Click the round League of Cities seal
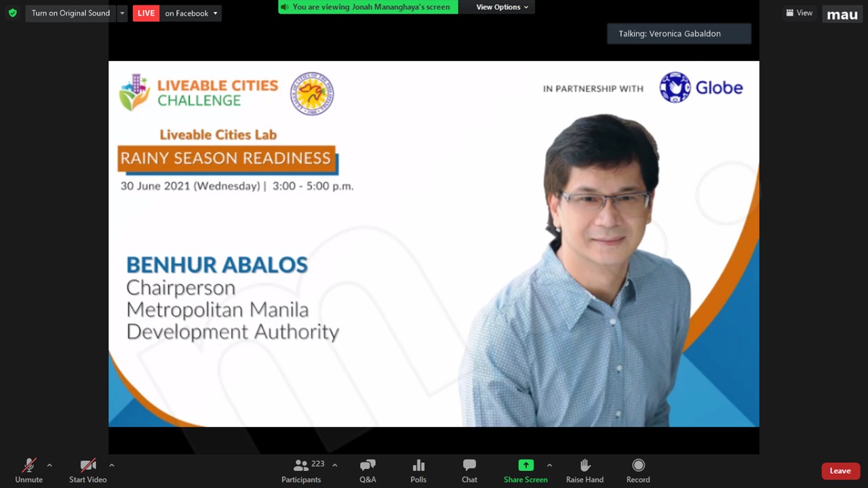The image size is (868, 488). tap(312, 94)
